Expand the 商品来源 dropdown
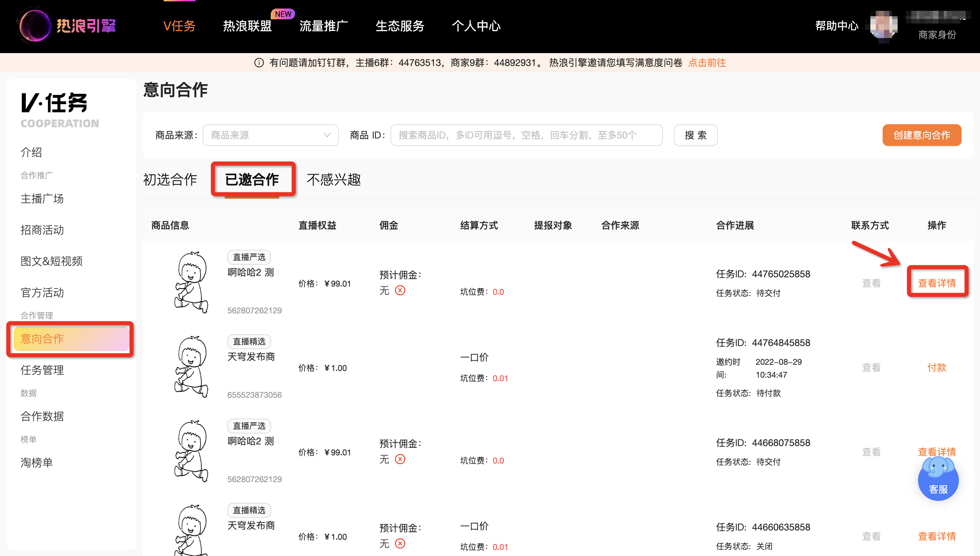This screenshot has width=980, height=556. point(270,135)
